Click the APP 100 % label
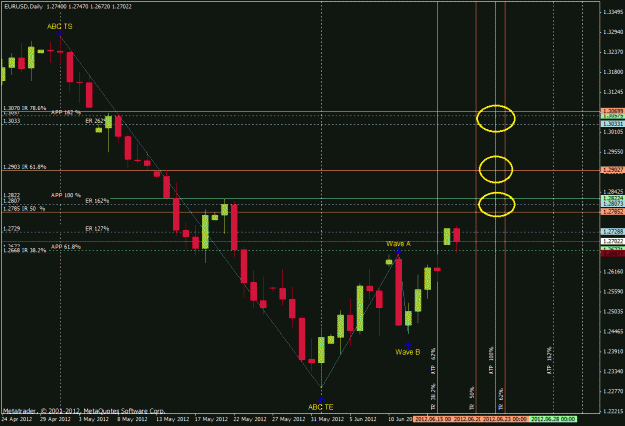 (66, 195)
